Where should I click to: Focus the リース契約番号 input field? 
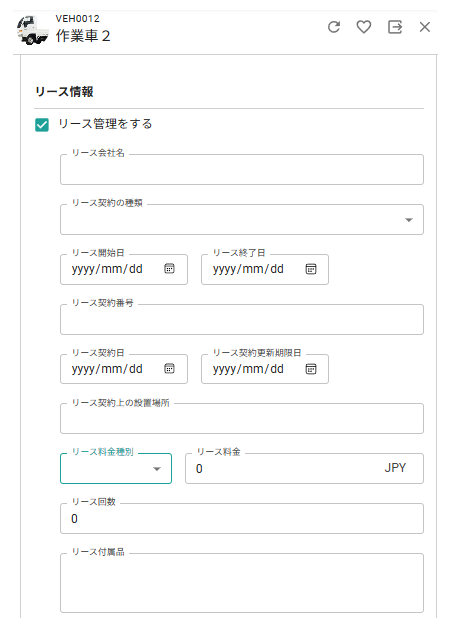[x=242, y=320]
